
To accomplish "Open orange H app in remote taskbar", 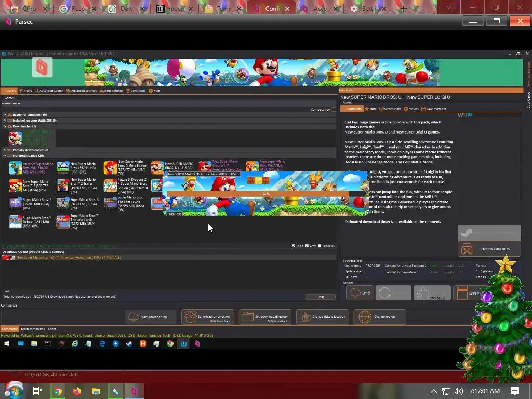I will point(143,344).
